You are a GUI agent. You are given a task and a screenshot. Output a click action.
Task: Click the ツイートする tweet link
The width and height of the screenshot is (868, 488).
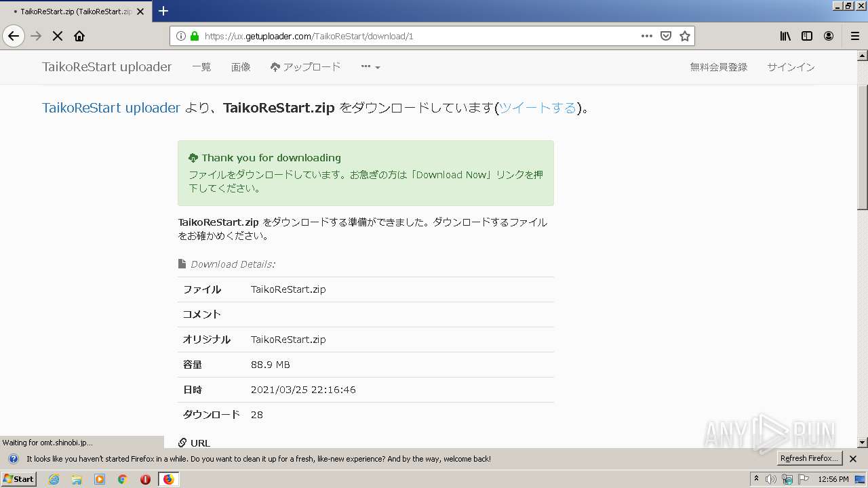[538, 108]
